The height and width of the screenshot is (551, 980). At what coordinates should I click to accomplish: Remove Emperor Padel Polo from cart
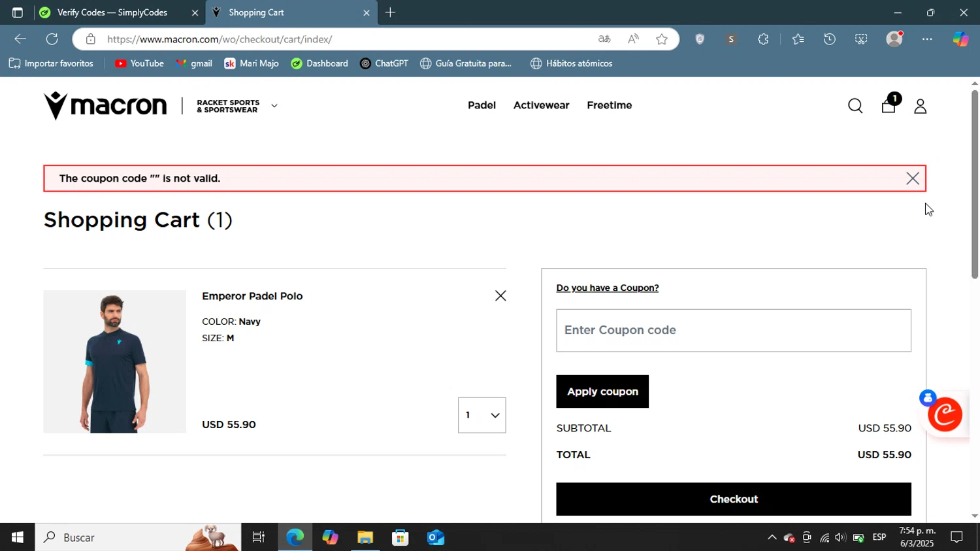tap(500, 296)
